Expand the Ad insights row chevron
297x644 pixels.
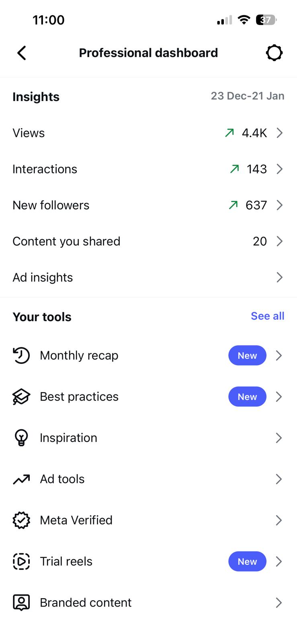280,277
